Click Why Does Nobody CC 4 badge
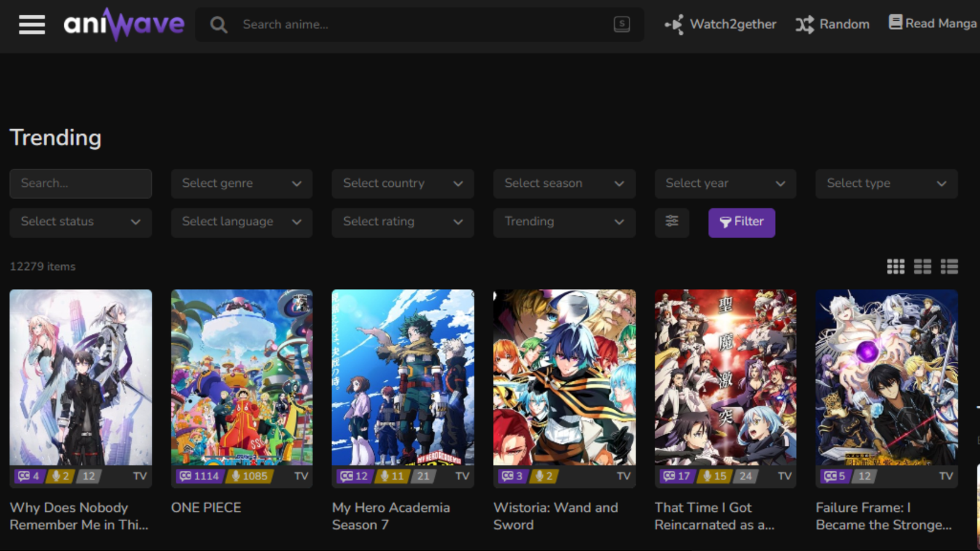 pyautogui.click(x=29, y=476)
